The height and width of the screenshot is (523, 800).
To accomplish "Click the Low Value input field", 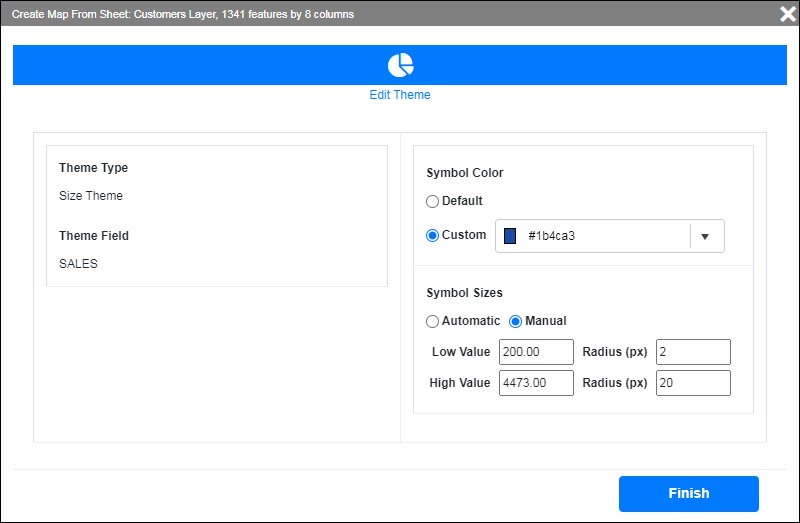I will (x=535, y=352).
